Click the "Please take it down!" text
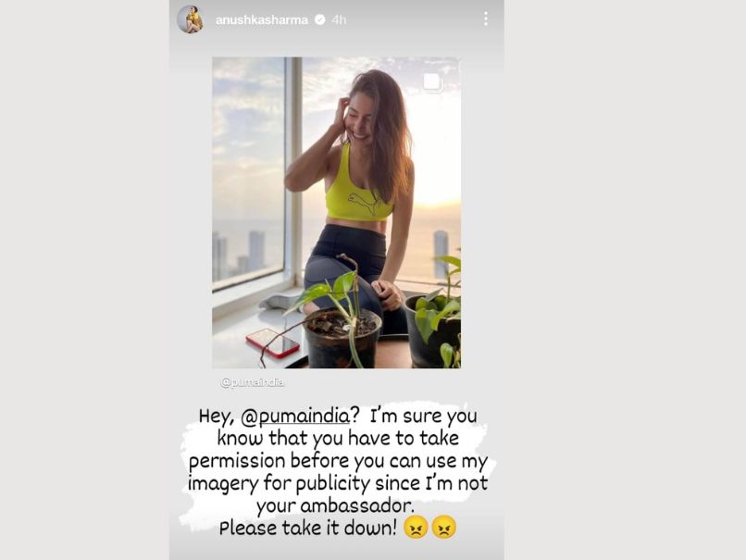Viewport: 746px width, 560px height. coord(308,529)
